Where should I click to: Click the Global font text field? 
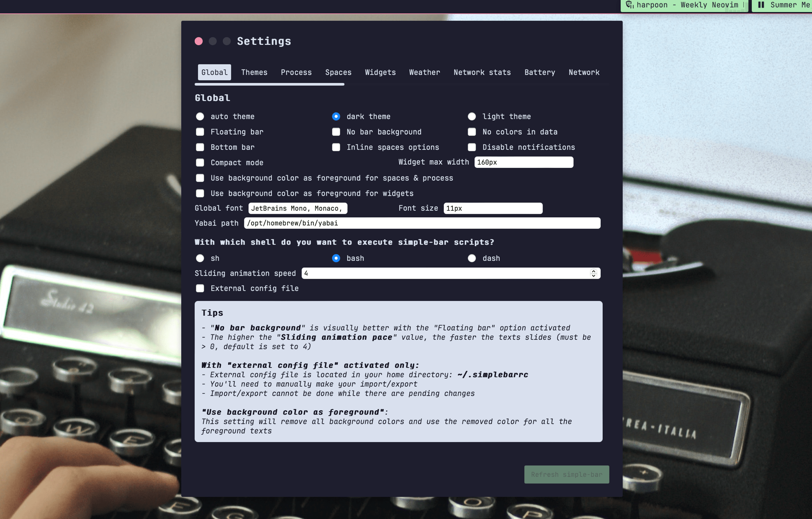point(297,208)
